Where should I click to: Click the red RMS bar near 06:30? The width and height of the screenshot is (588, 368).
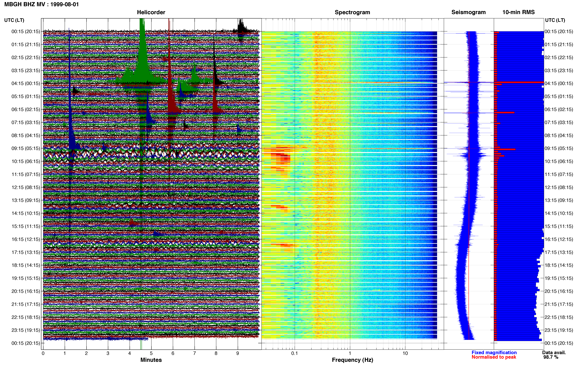[x=504, y=112]
